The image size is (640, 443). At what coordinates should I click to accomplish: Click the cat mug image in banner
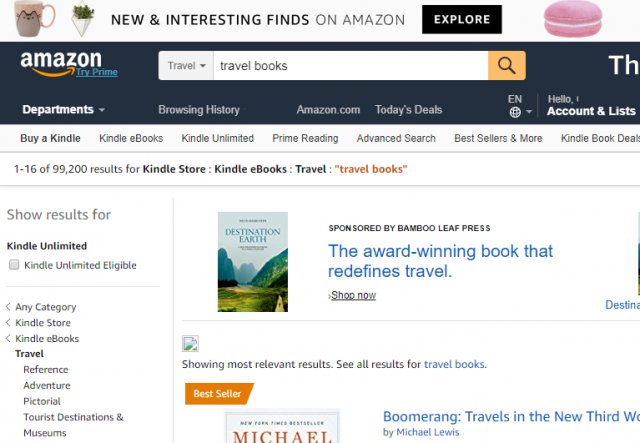33,18
